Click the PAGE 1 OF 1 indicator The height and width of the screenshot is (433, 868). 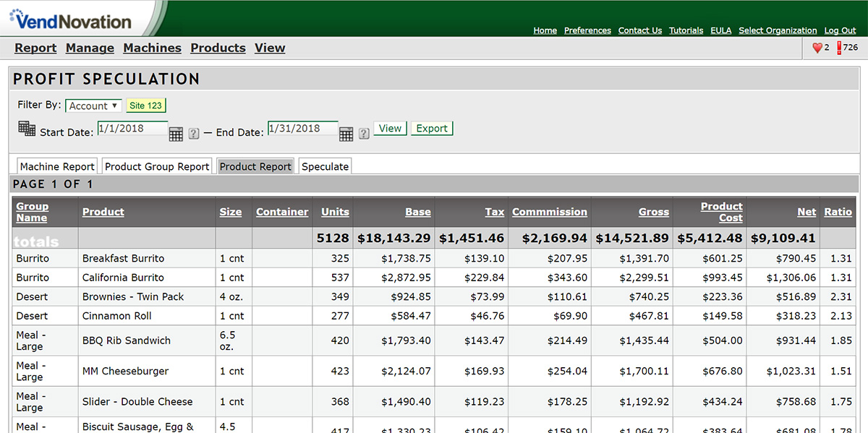[x=53, y=184]
